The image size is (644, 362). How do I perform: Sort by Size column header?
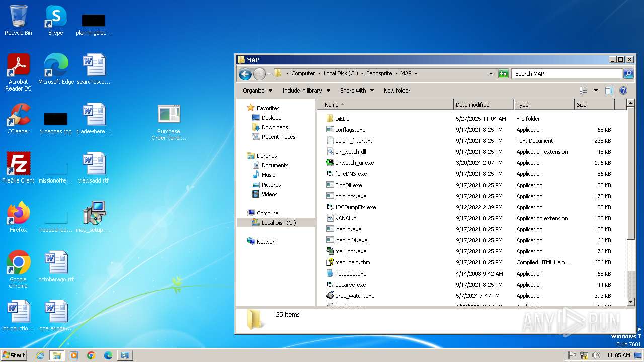(x=594, y=105)
